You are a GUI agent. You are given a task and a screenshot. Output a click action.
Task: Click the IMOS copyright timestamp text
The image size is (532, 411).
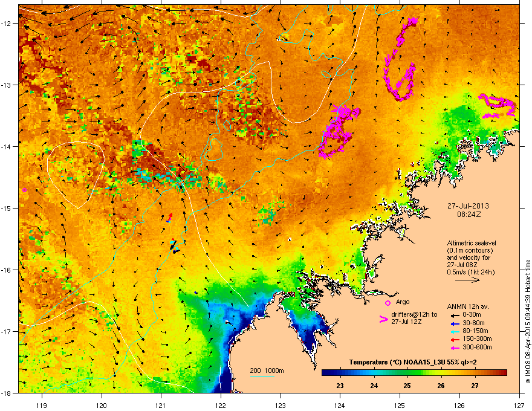[528, 322]
